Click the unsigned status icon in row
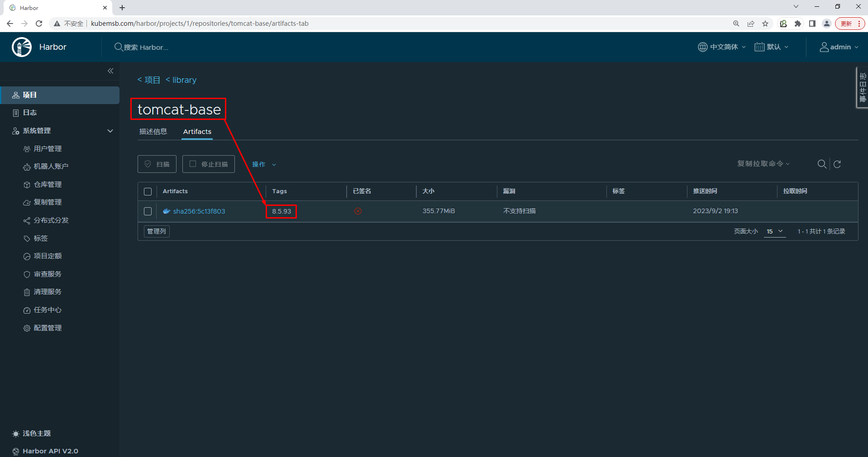The height and width of the screenshot is (457, 868). 358,211
